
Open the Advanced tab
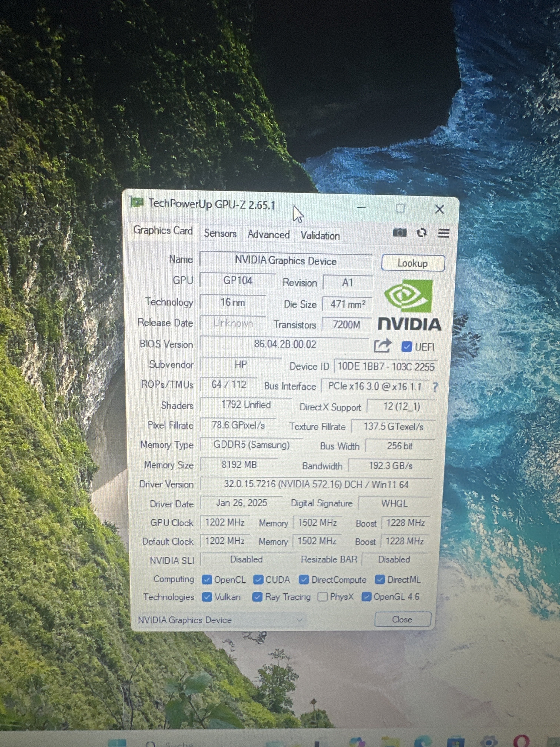268,234
